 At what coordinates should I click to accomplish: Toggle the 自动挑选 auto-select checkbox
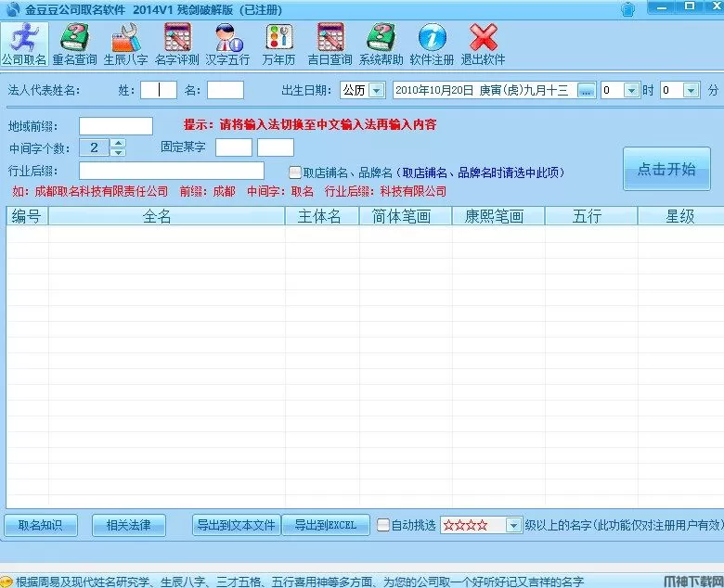tap(382, 525)
